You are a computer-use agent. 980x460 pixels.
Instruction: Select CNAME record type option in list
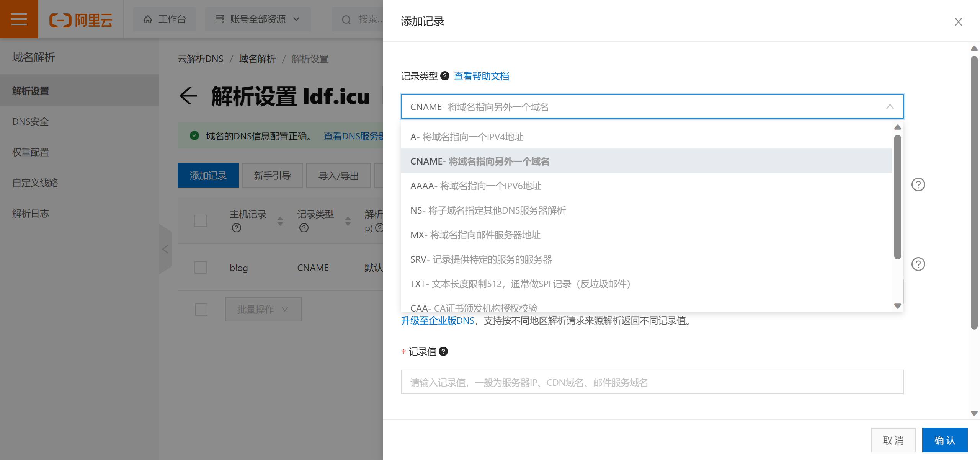coord(647,161)
